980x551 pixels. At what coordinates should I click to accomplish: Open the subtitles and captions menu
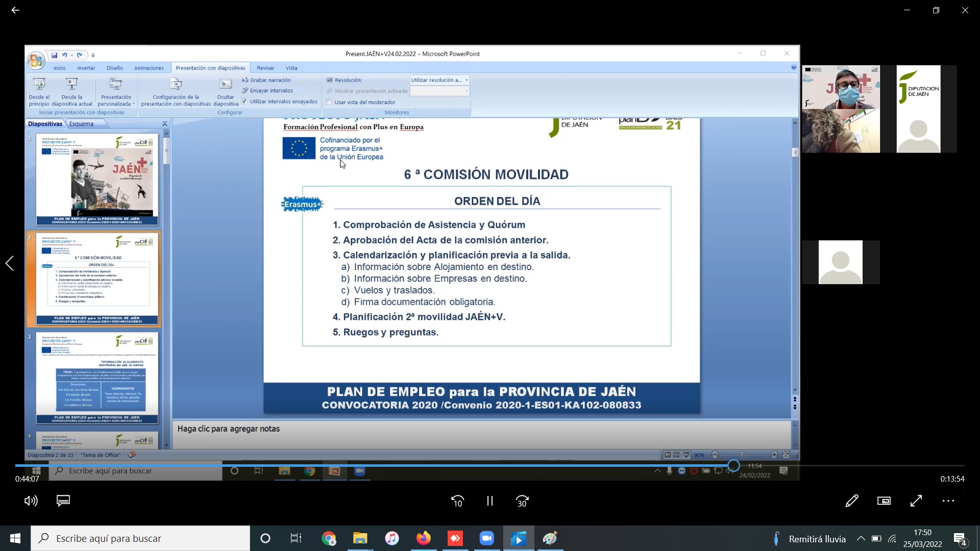pyautogui.click(x=63, y=501)
